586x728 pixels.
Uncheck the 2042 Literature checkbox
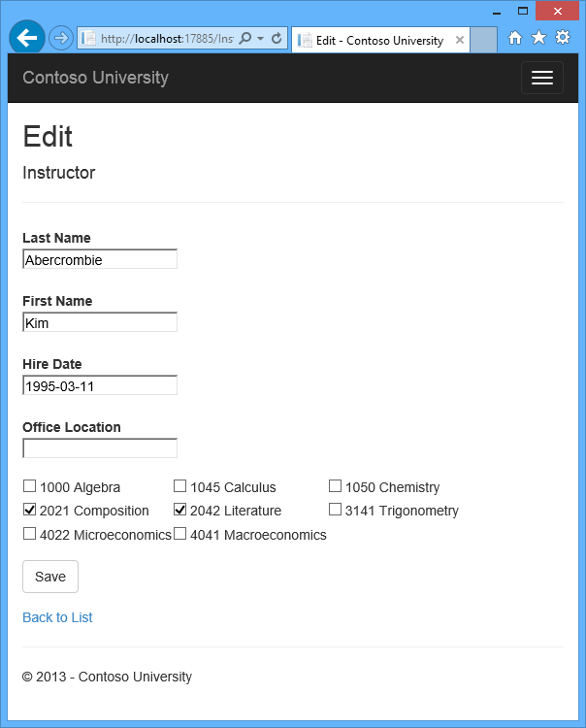[x=179, y=510]
